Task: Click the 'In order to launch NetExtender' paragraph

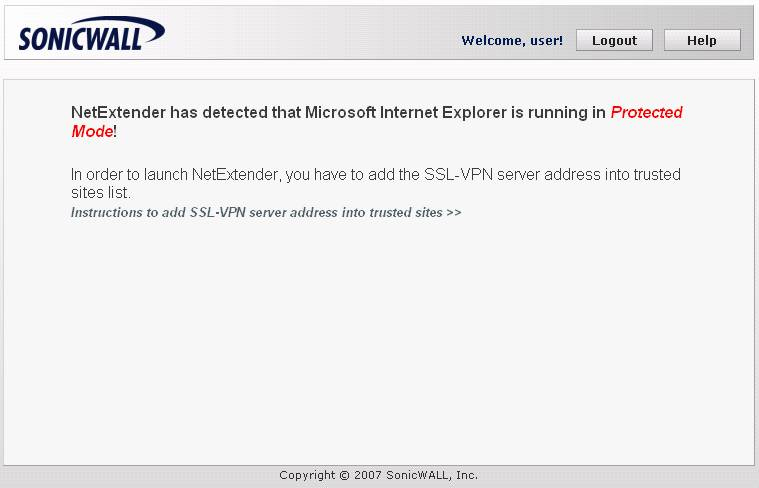Action: point(376,183)
